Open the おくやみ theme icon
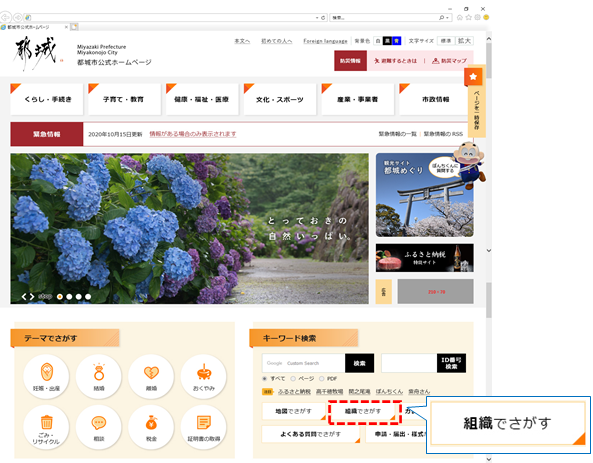 click(204, 376)
